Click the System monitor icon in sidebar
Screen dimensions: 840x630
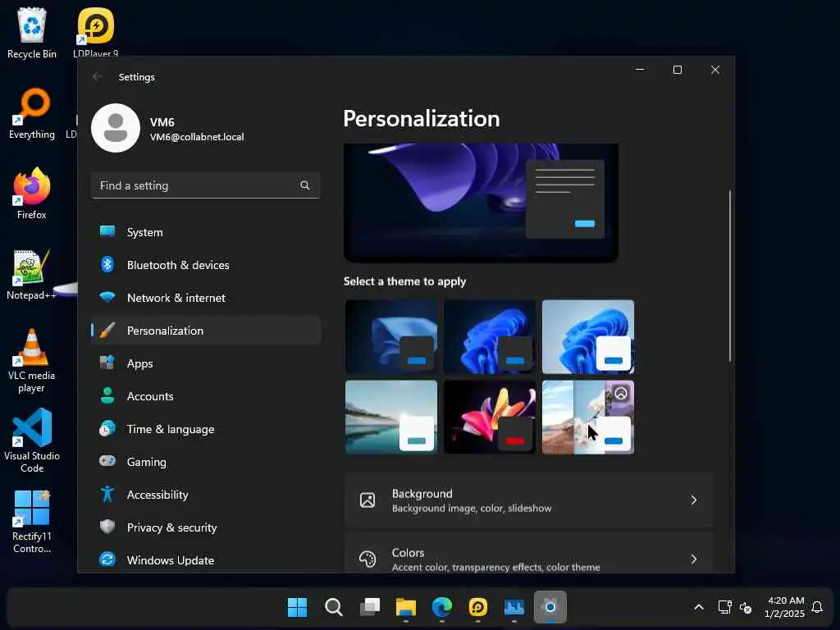[107, 231]
